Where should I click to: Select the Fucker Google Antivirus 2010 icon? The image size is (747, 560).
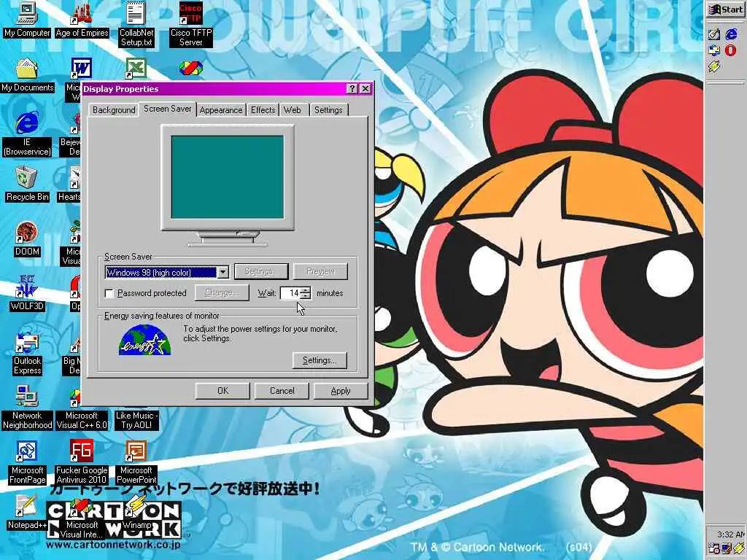(x=82, y=462)
